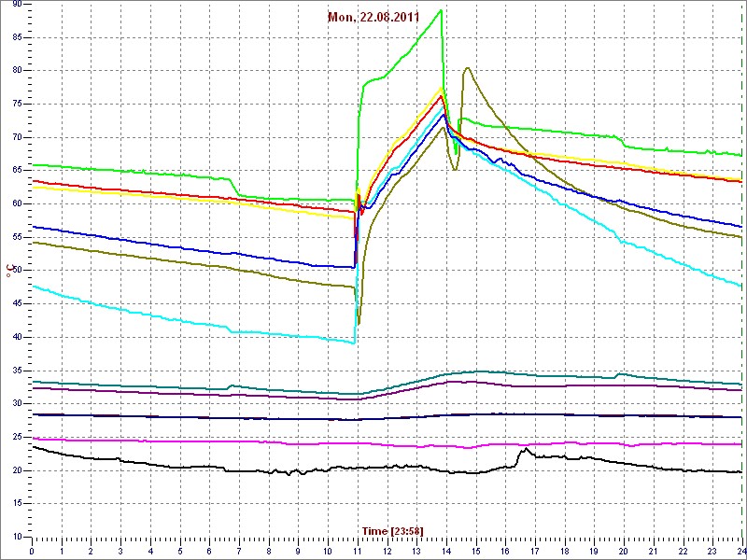Pick the 80 temperature axis value

tap(17, 71)
